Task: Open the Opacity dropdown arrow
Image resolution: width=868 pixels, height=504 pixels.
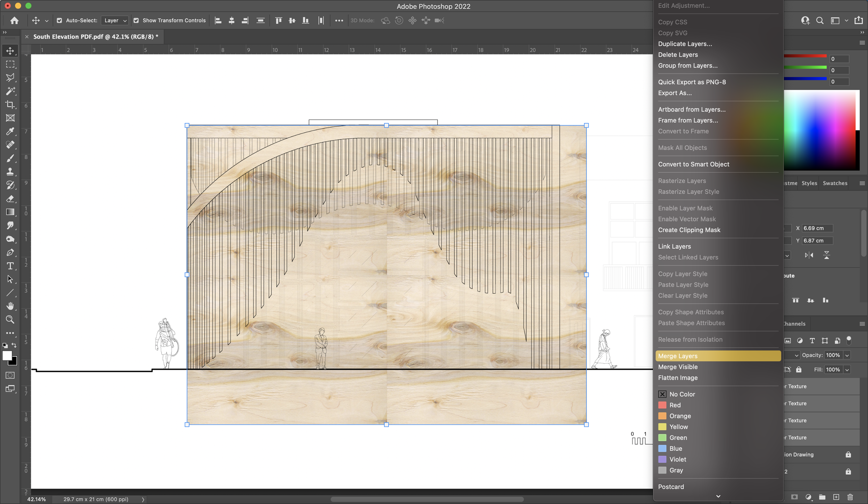Action: [847, 355]
